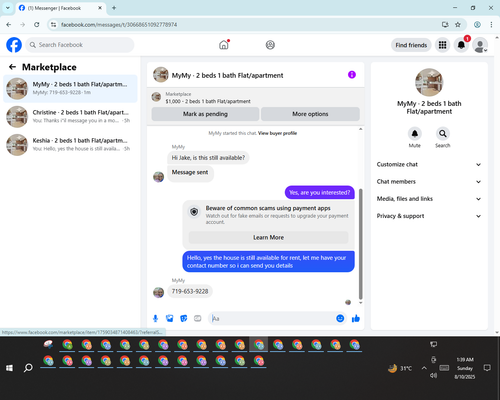Open Christine conversation in the list
This screenshot has width=500, height=400.
70,116
